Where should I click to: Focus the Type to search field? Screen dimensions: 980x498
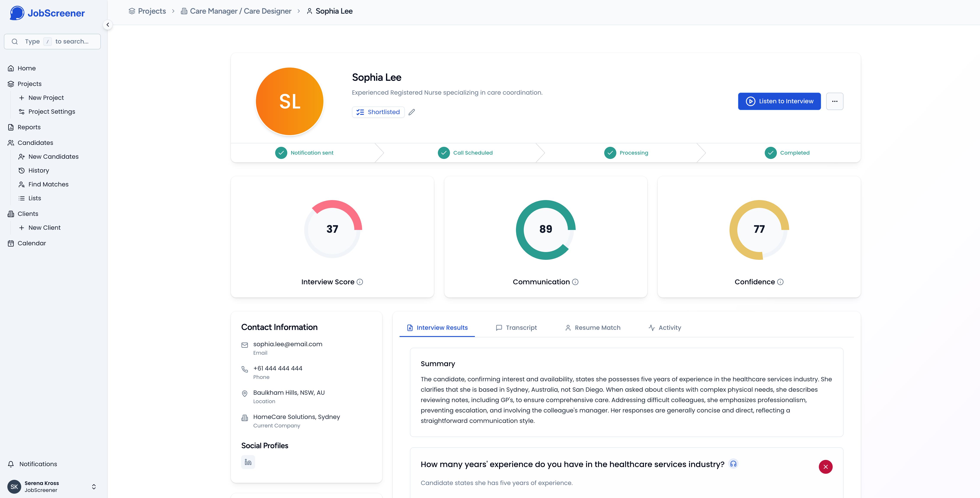53,42
